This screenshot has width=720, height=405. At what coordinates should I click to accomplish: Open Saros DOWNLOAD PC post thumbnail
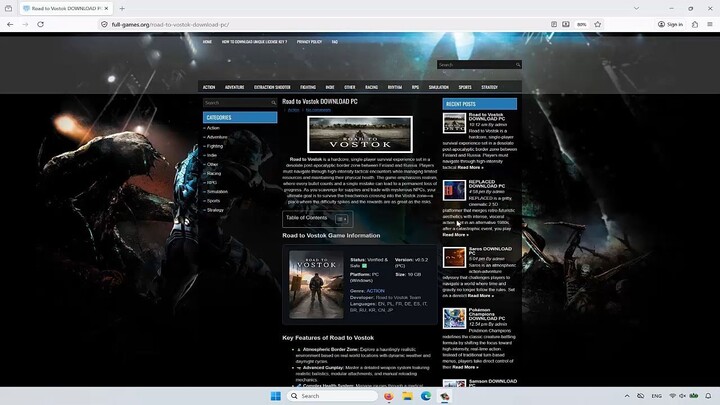tap(454, 257)
